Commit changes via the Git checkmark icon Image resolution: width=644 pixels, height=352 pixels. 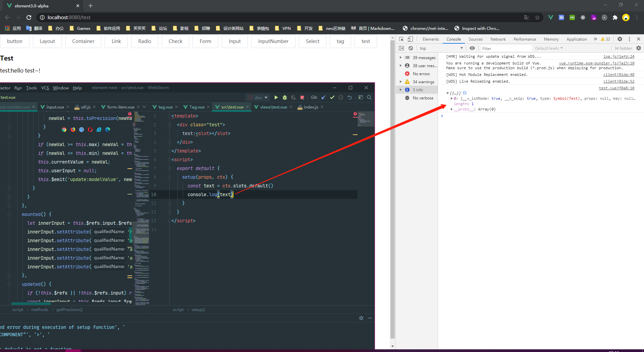[x=332, y=97]
